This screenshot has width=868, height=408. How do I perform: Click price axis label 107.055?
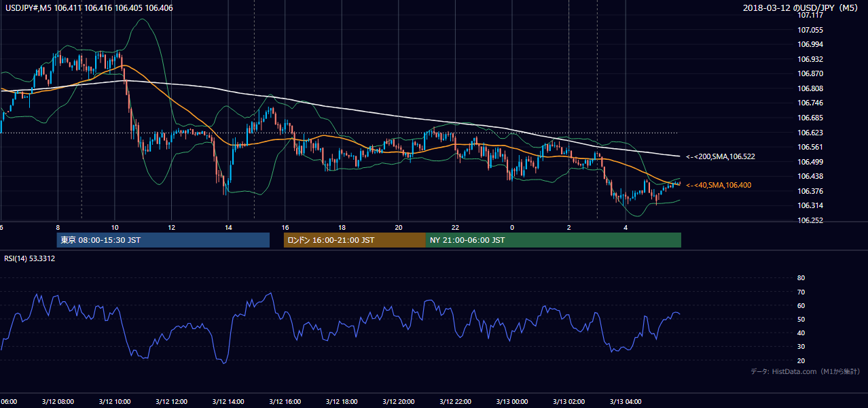point(810,30)
